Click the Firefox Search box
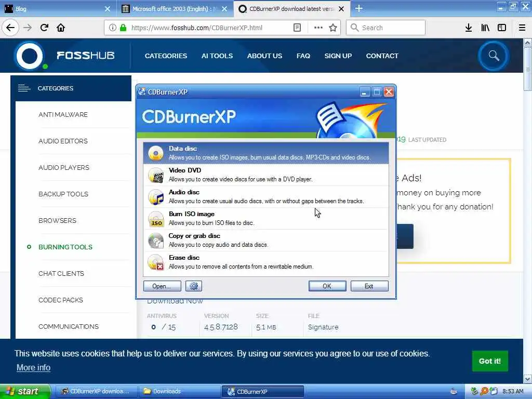Screen dimensions: 532x399 point(385,28)
